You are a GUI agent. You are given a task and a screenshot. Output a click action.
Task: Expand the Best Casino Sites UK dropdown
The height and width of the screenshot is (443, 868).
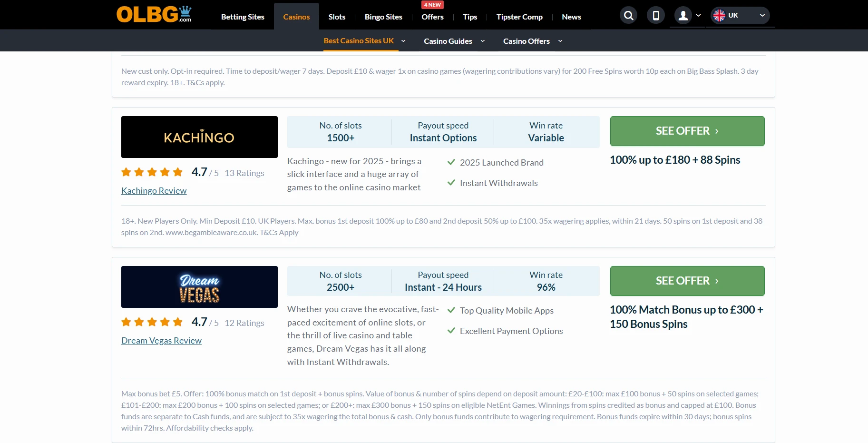403,41
